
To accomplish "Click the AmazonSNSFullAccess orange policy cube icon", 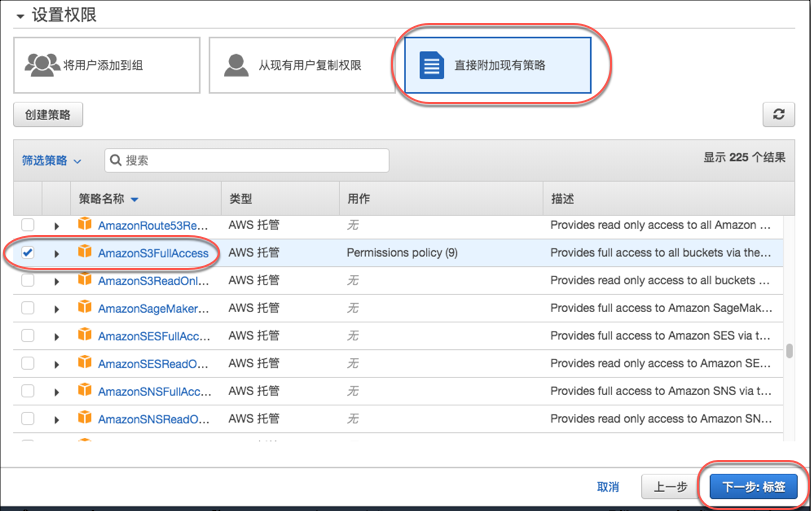I will [x=84, y=391].
